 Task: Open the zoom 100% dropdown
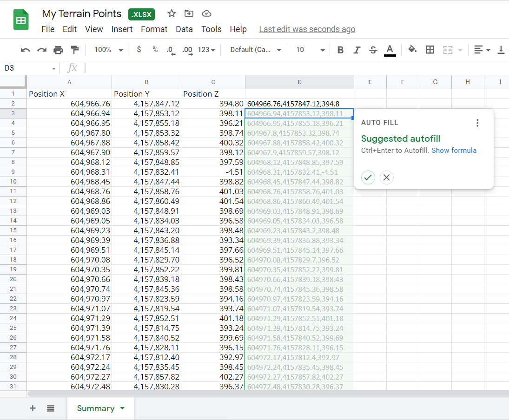pos(108,50)
